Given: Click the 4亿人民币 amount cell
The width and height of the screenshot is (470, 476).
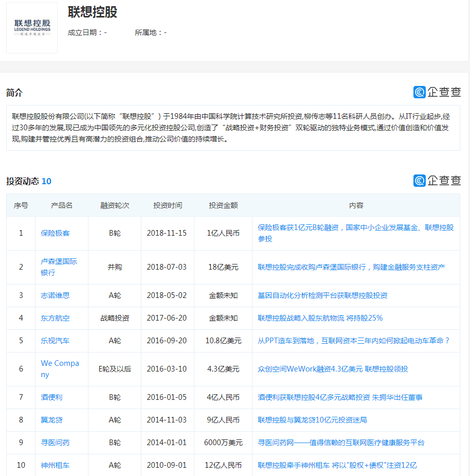Looking at the screenshot, I should click(223, 397).
